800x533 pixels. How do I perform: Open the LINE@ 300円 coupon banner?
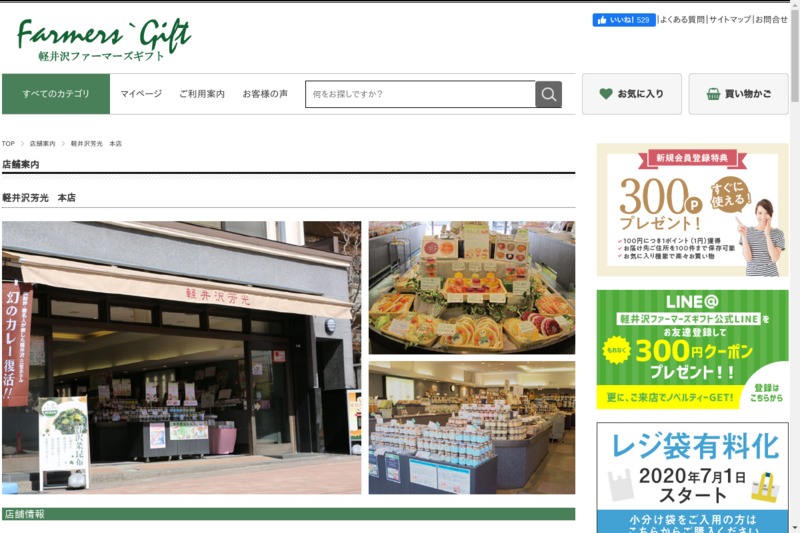tap(692, 349)
